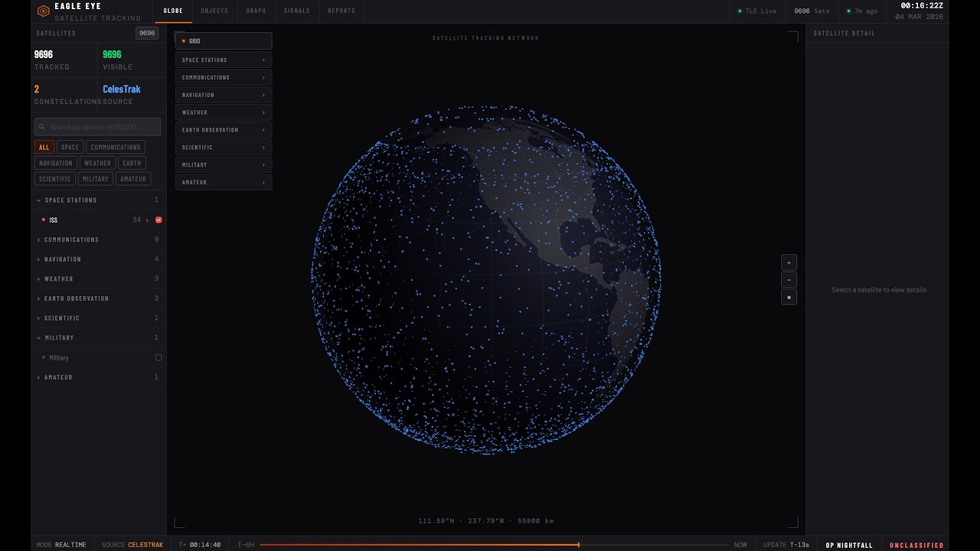The height and width of the screenshot is (551, 980).
Task: Enable the SPACE filter chip
Action: pos(70,147)
